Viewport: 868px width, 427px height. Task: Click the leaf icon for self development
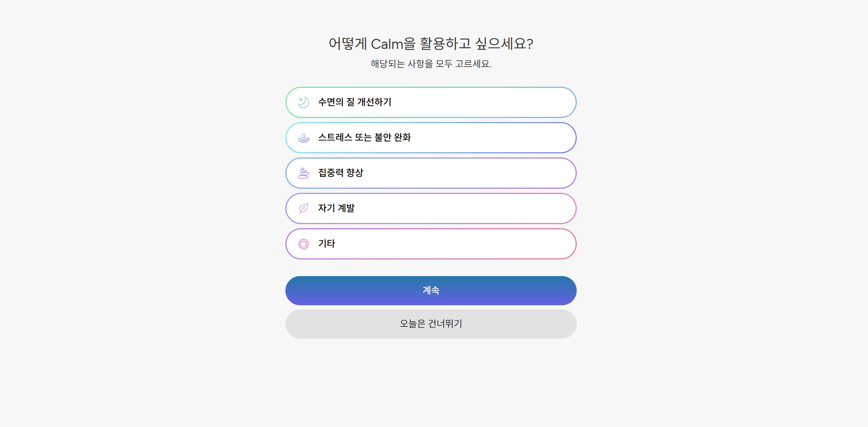tap(303, 208)
